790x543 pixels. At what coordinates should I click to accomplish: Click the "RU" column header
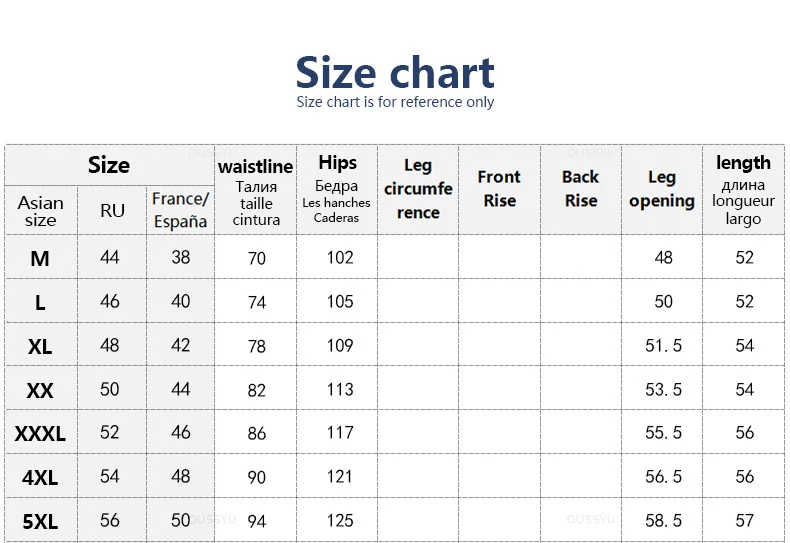112,211
